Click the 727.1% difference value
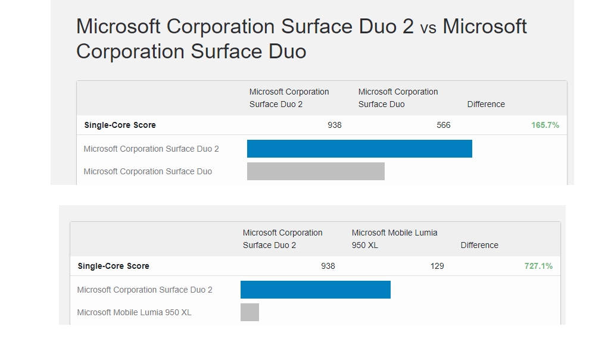 (538, 266)
